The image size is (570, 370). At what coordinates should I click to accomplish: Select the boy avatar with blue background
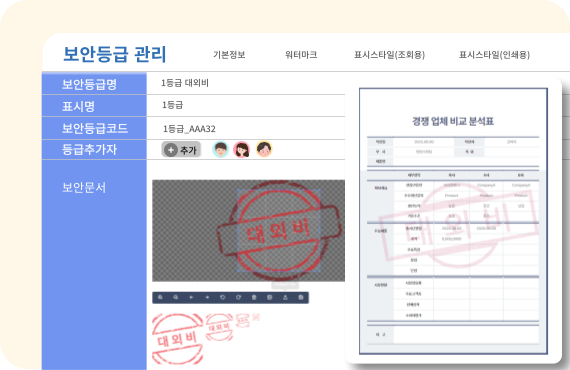(220, 149)
